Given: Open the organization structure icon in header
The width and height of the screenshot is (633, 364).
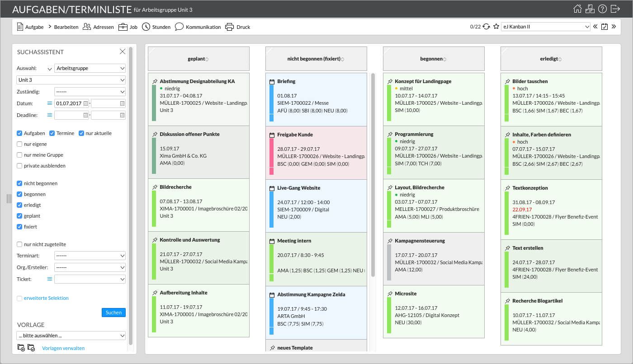Looking at the screenshot, I should click(x=590, y=9).
